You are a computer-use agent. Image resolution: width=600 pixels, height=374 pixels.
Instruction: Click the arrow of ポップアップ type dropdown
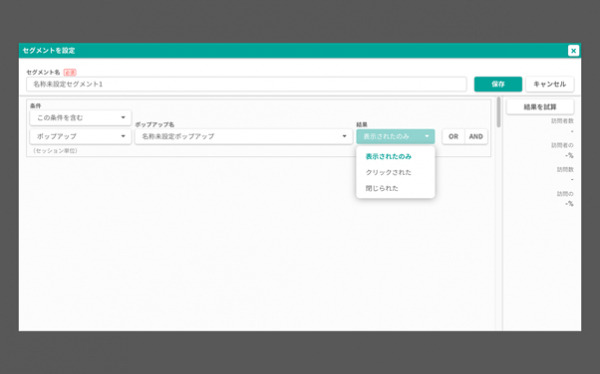[x=123, y=136]
